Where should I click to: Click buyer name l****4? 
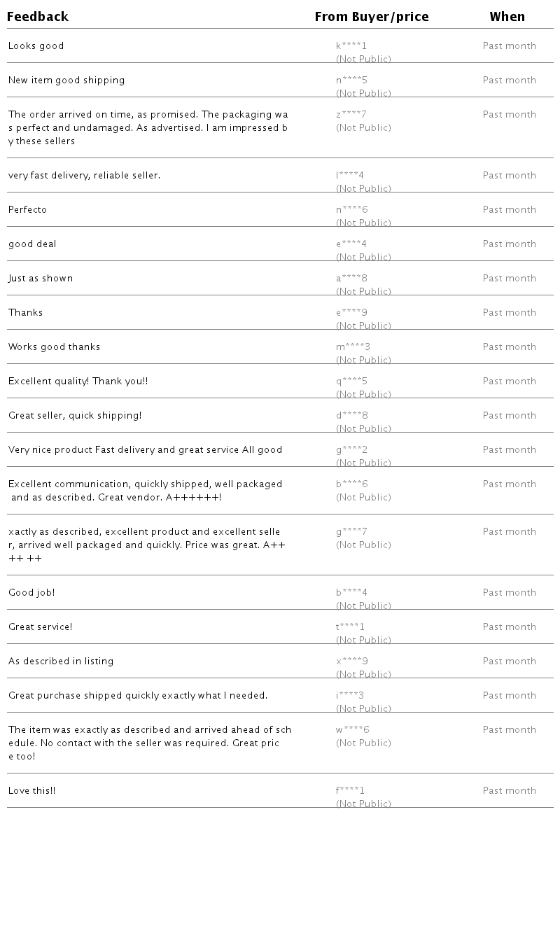pyautogui.click(x=350, y=176)
